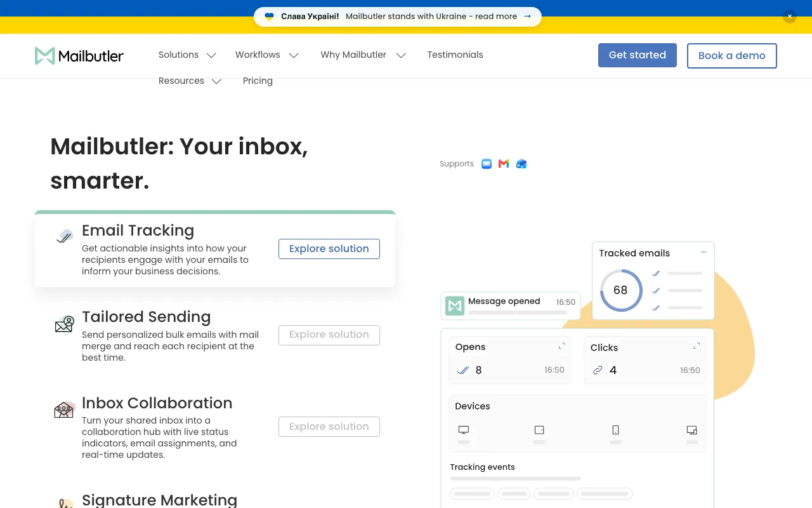Click the Inbox Collaboration envelope icon

click(65, 410)
